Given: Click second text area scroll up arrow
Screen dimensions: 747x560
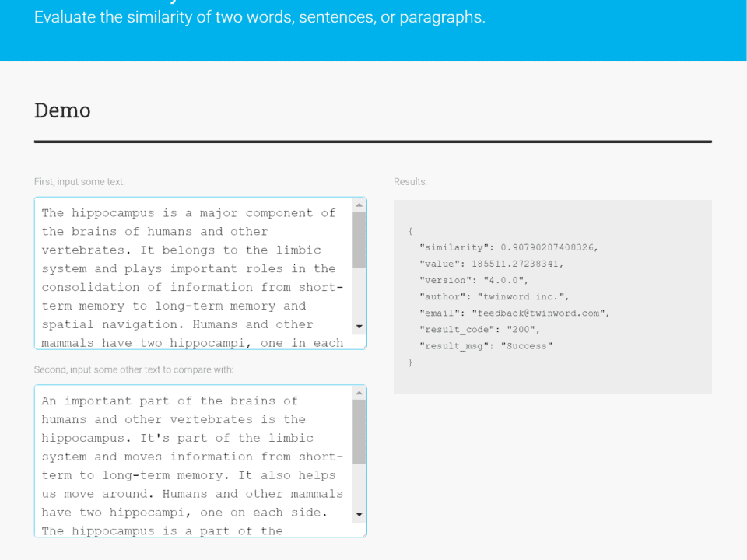Looking at the screenshot, I should pyautogui.click(x=359, y=393).
